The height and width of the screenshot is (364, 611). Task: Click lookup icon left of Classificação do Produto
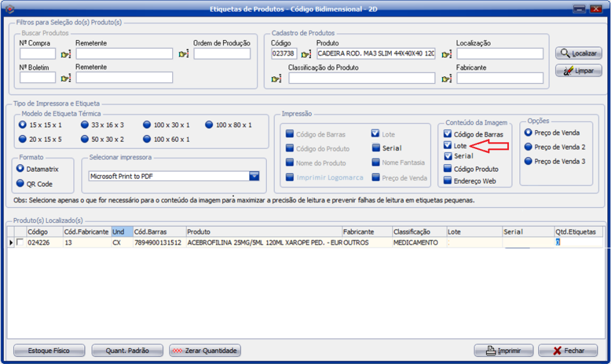277,79
